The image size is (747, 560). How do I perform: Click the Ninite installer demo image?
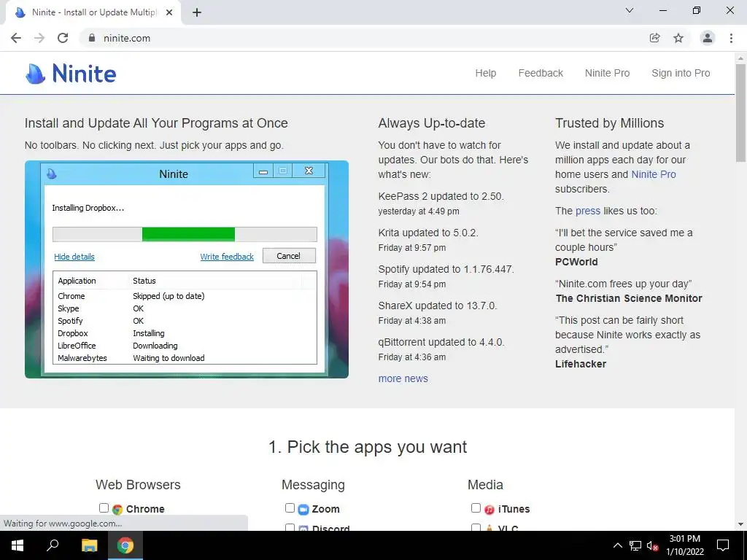pos(186,270)
